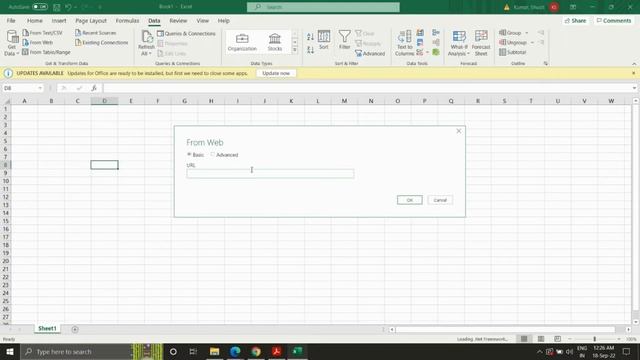Switch to Page Layout view
Screen dimensions: 640x360
540,339
